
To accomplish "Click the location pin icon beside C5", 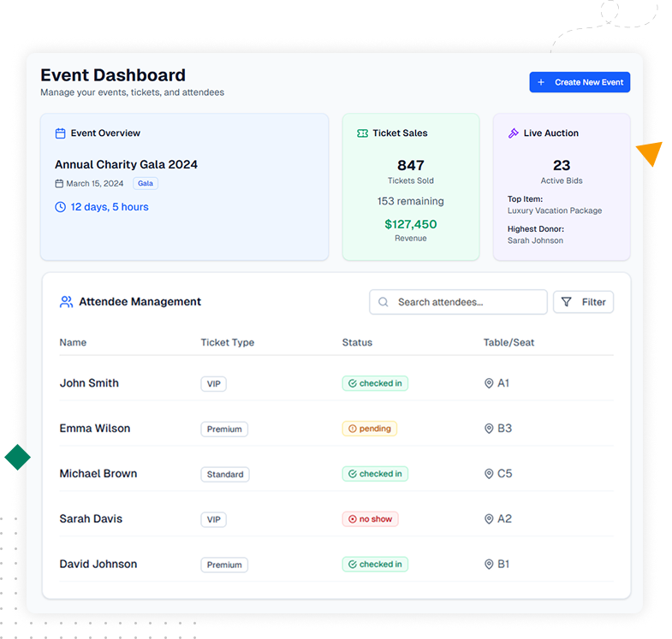I will [489, 474].
